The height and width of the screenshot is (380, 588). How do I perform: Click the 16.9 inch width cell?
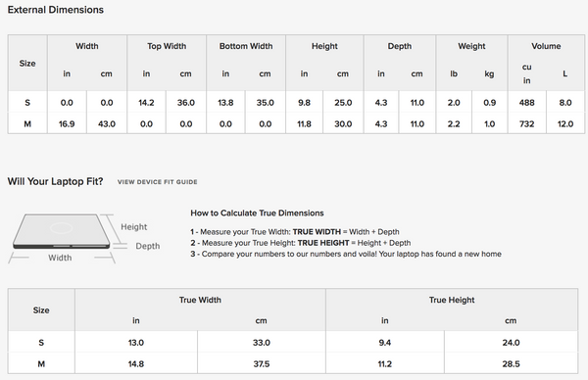click(x=67, y=123)
